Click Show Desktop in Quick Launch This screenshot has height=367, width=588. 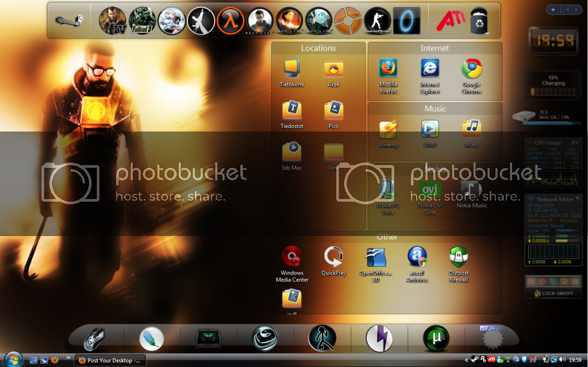(x=33, y=360)
